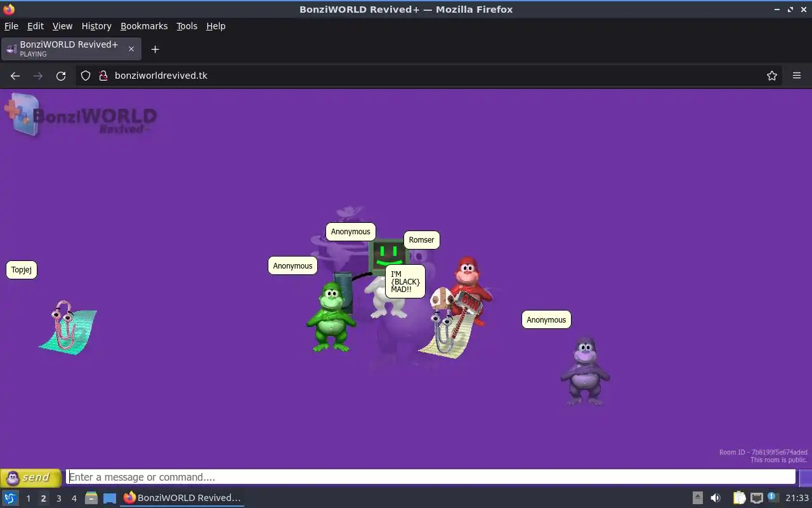Screen dimensions: 812x508
Task: Open the taskbar start menu bird icon
Action: pos(10,498)
